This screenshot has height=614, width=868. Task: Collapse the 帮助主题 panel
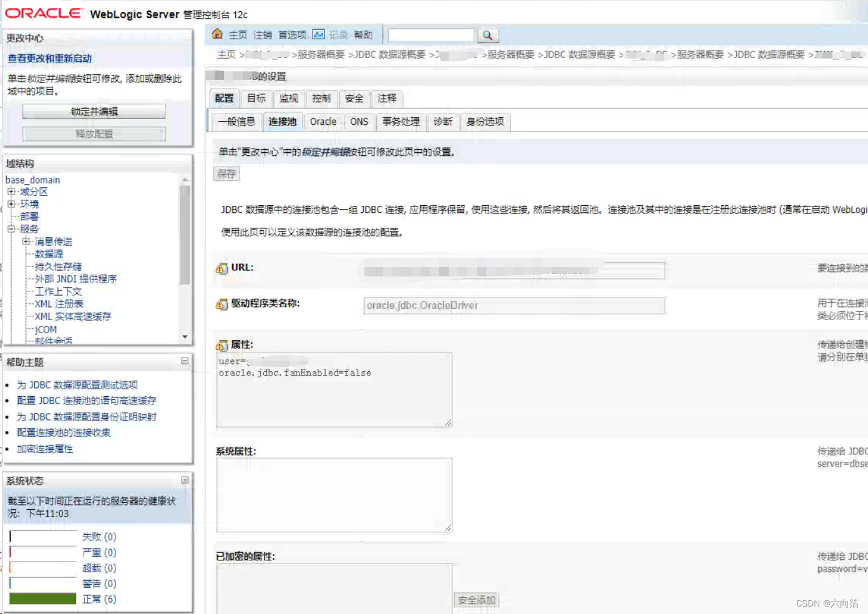click(x=184, y=361)
